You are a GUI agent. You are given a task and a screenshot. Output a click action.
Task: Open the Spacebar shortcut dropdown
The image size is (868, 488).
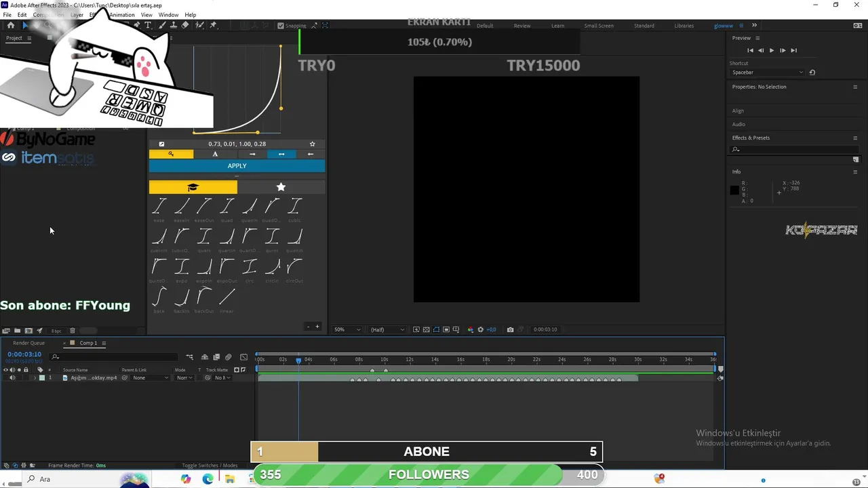point(767,73)
